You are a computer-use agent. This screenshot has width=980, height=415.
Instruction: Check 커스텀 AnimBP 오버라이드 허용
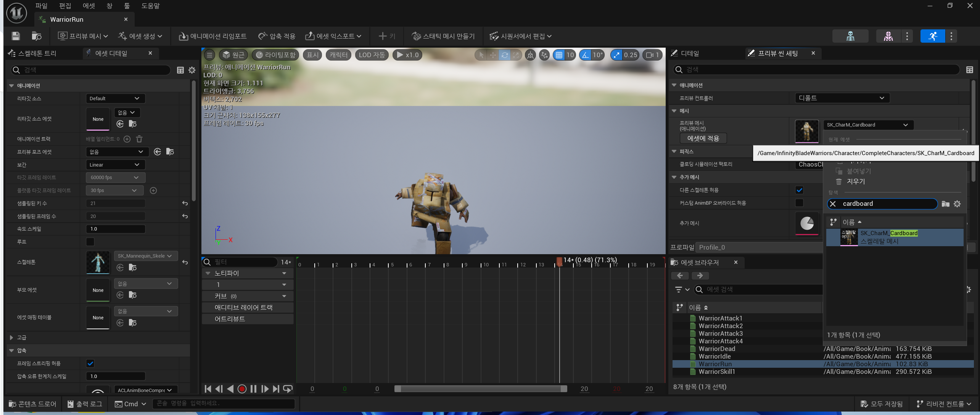(x=799, y=203)
